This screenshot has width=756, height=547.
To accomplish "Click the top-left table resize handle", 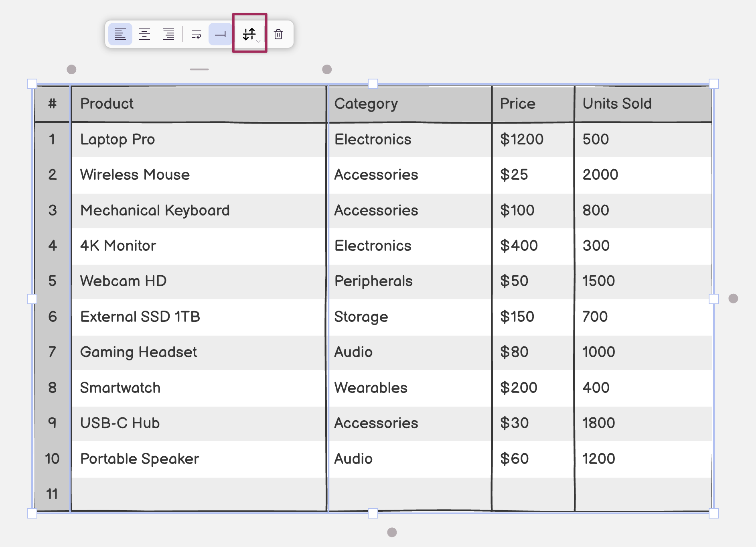I will [x=32, y=84].
